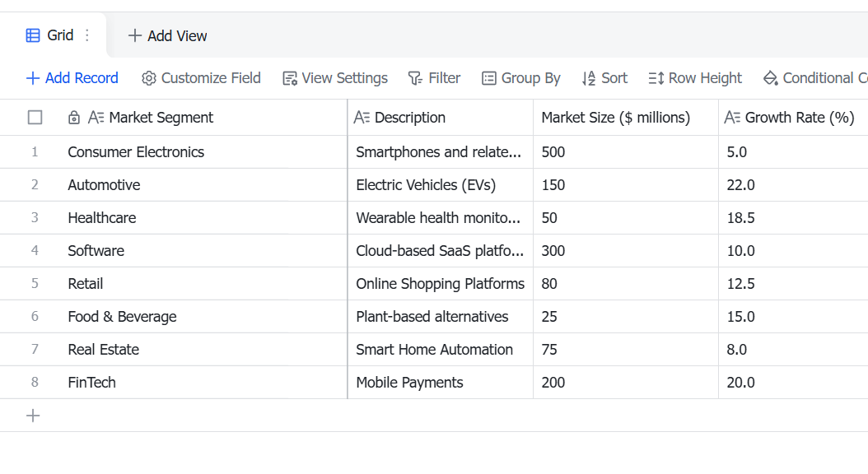Select the Plant-based alternatives cell
The width and height of the screenshot is (868, 474).
(x=441, y=316)
